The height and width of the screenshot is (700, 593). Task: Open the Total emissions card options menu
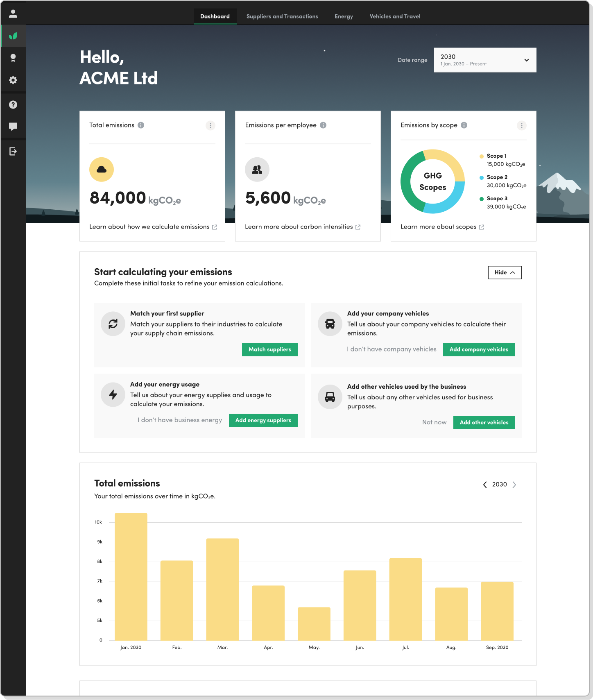(210, 126)
